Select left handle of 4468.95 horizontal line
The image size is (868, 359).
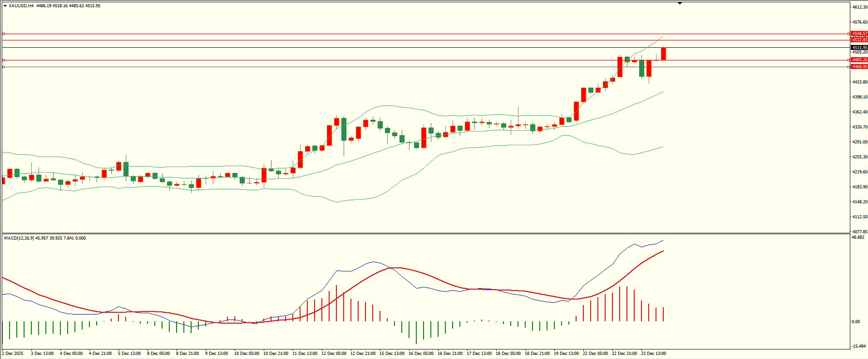4,67
